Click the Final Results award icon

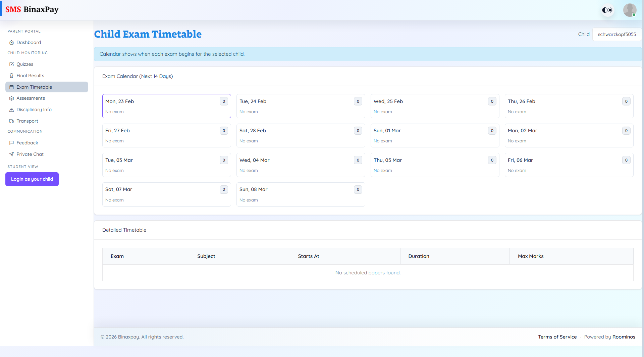pyautogui.click(x=11, y=76)
